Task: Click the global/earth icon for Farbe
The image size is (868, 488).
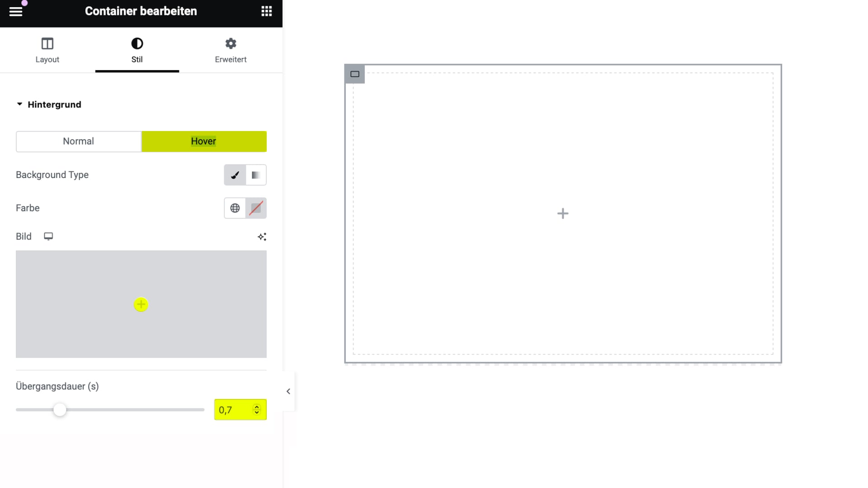Action: tap(235, 208)
